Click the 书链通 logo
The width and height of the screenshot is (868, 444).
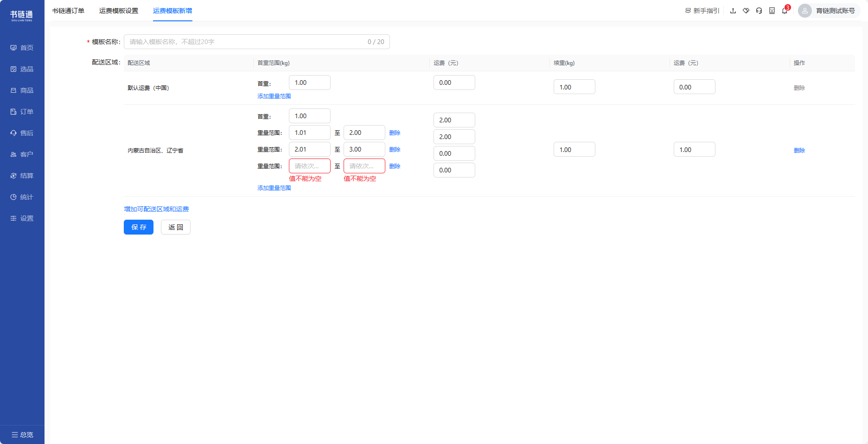coord(22,15)
